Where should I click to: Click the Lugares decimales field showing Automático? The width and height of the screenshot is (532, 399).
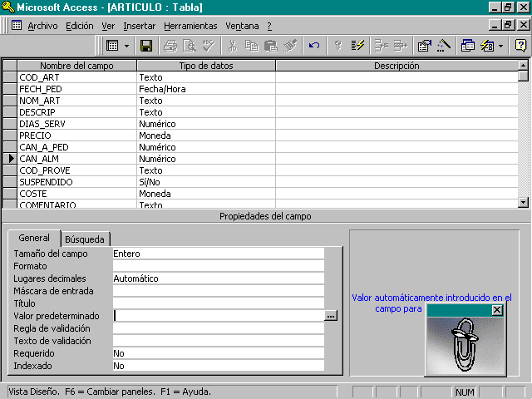pos(218,278)
